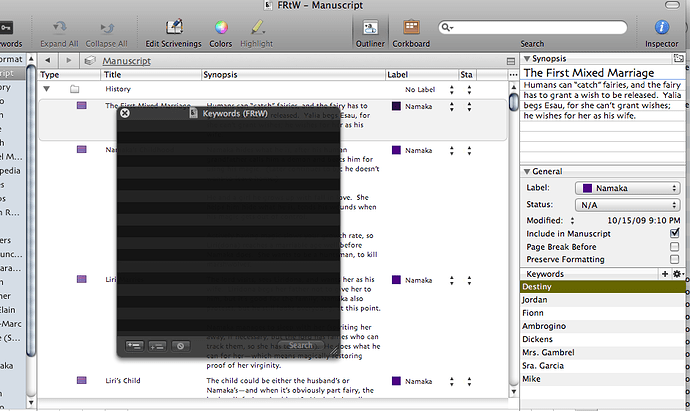Click the Title column header
The width and height of the screenshot is (690, 411).
pyautogui.click(x=151, y=75)
